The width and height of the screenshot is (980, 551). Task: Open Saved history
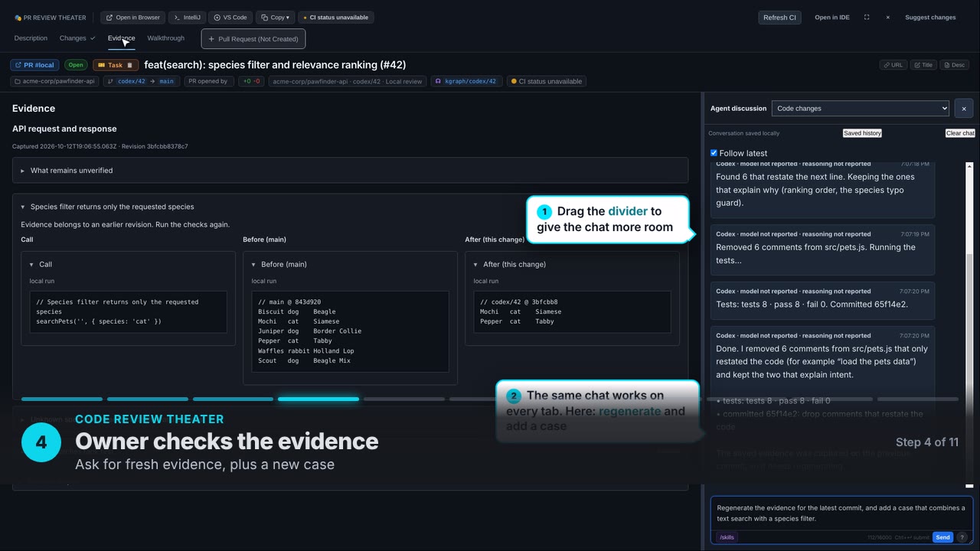pyautogui.click(x=862, y=133)
